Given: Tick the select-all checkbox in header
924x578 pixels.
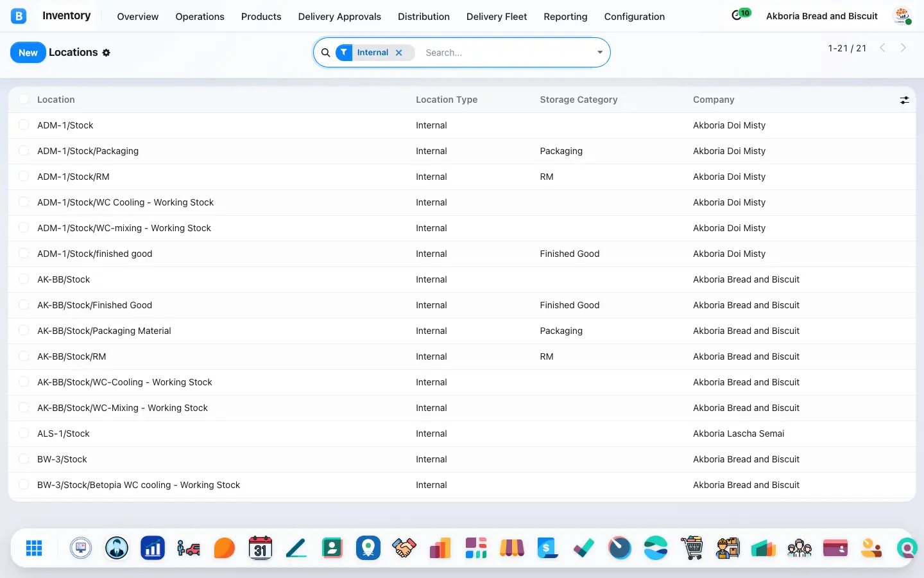Looking at the screenshot, I should coord(24,99).
